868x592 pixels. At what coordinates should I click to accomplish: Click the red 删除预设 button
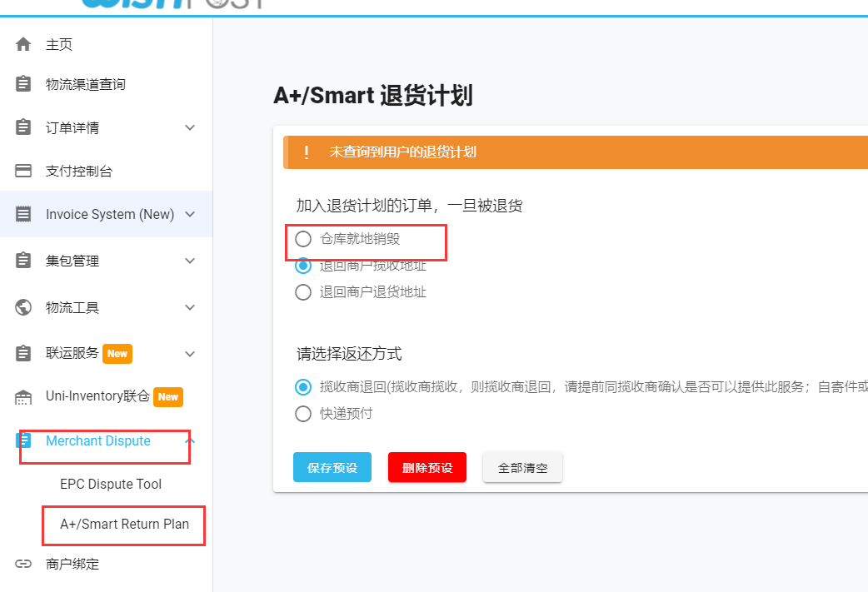pos(427,467)
